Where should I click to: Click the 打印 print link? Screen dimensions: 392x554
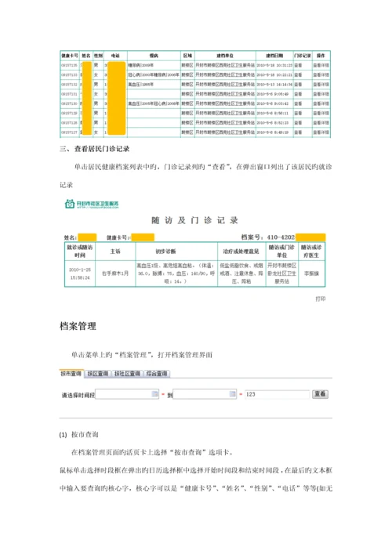click(x=320, y=299)
